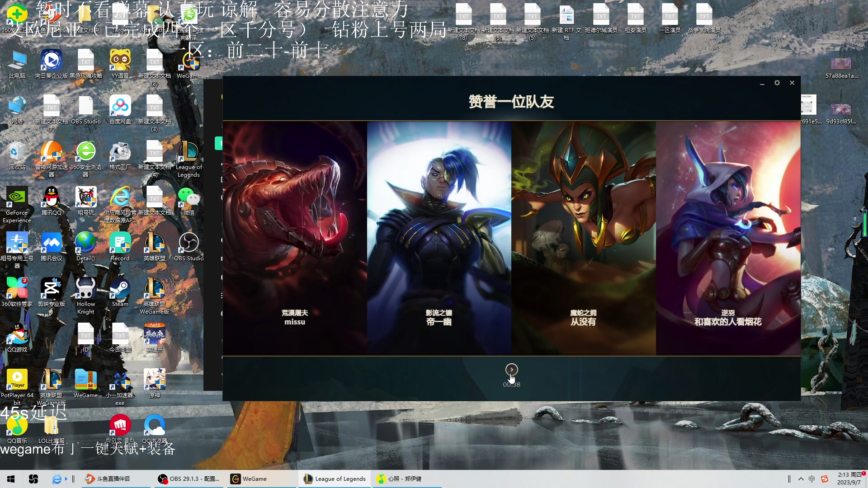Open the 新建 RTF 文档 file
This screenshot has width=868, height=488.
click(566, 22)
